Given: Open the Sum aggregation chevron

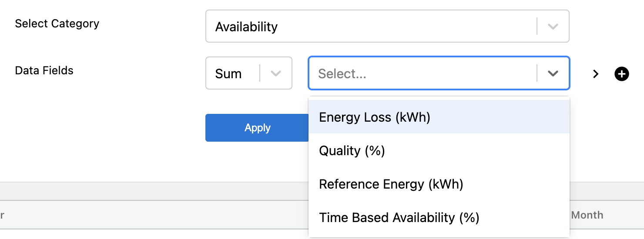Looking at the screenshot, I should [275, 73].
